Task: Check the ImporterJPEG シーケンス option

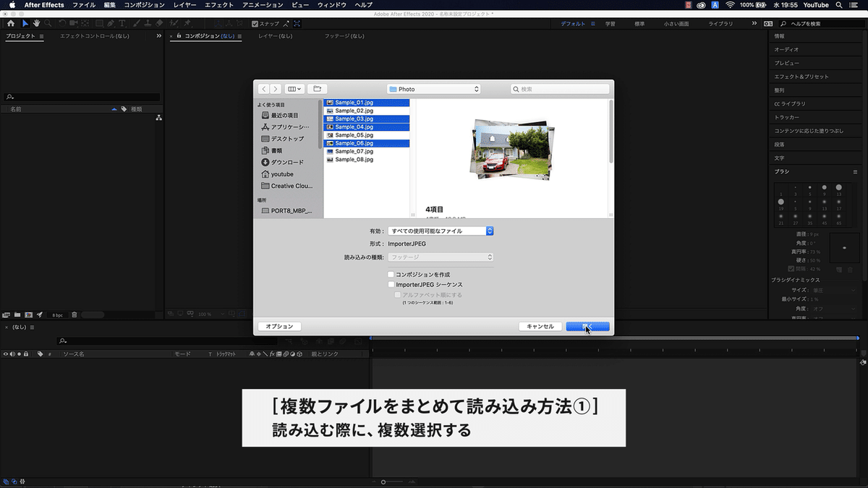Action: [391, 284]
